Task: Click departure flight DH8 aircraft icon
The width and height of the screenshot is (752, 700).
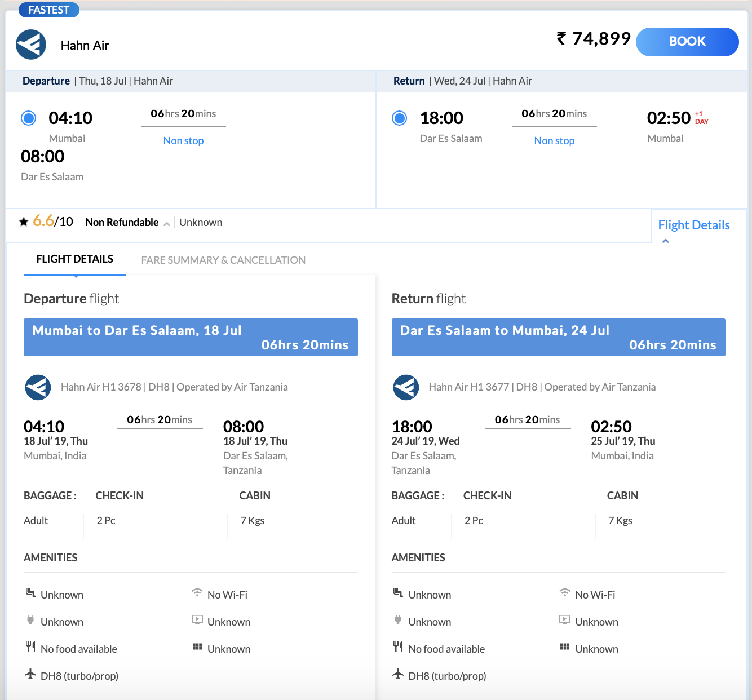Action: click(30, 674)
